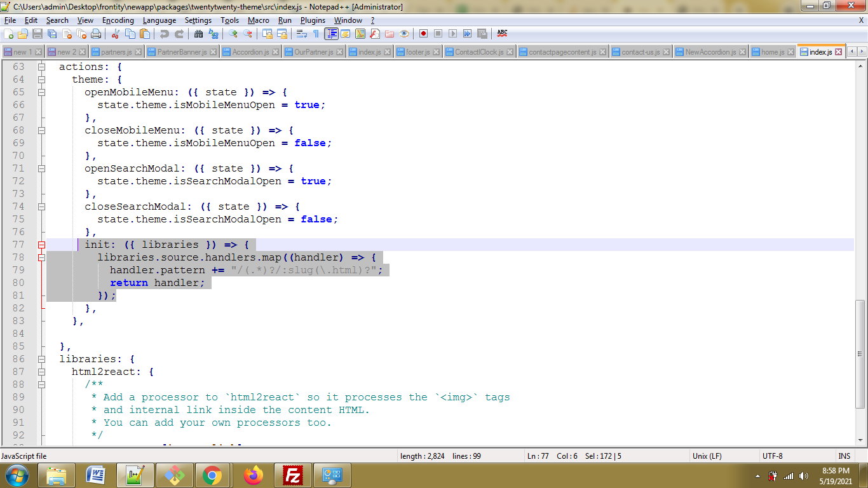The height and width of the screenshot is (488, 868).
Task: Collapse the fold marker on line 77
Action: 41,245
